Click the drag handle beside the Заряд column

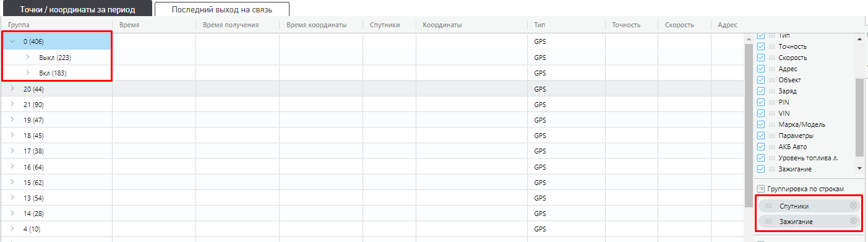(772, 91)
